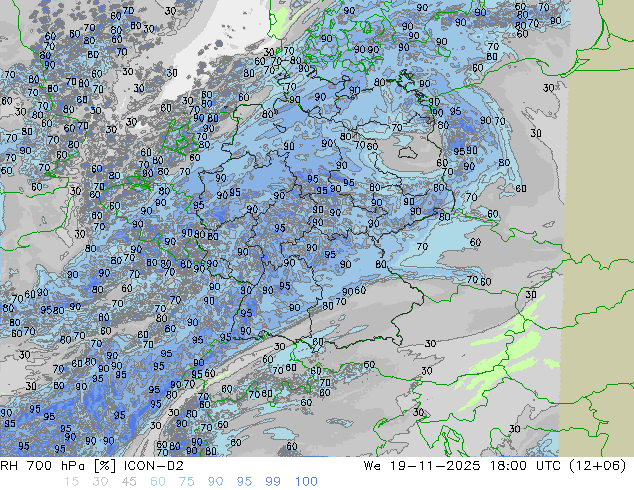
Task: Click the date '19-11-2025' in the footer
Action: (x=435, y=466)
